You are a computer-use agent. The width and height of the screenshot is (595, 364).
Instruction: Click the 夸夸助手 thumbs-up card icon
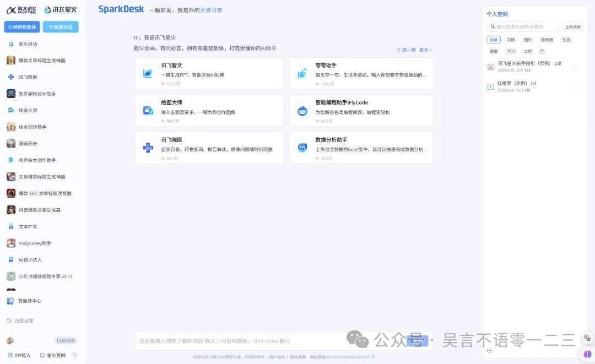click(x=302, y=74)
